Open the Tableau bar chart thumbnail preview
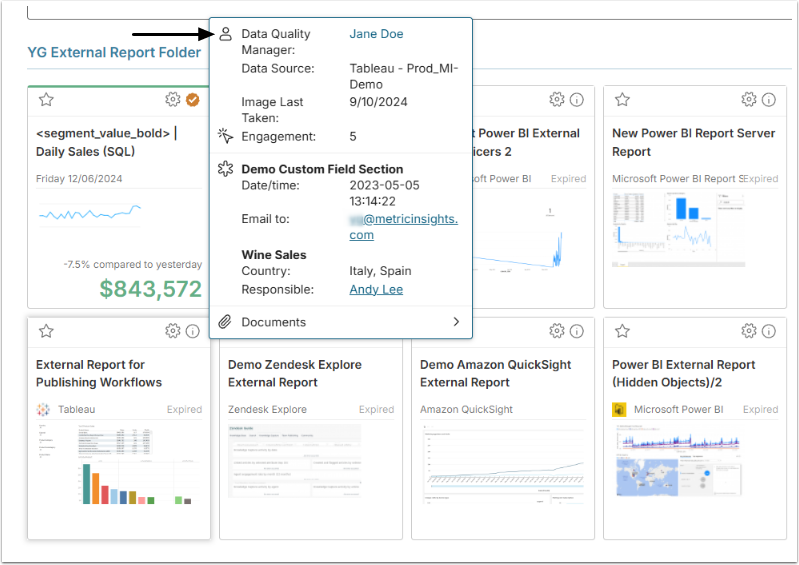Screen dimensions: 799x565 point(118,468)
